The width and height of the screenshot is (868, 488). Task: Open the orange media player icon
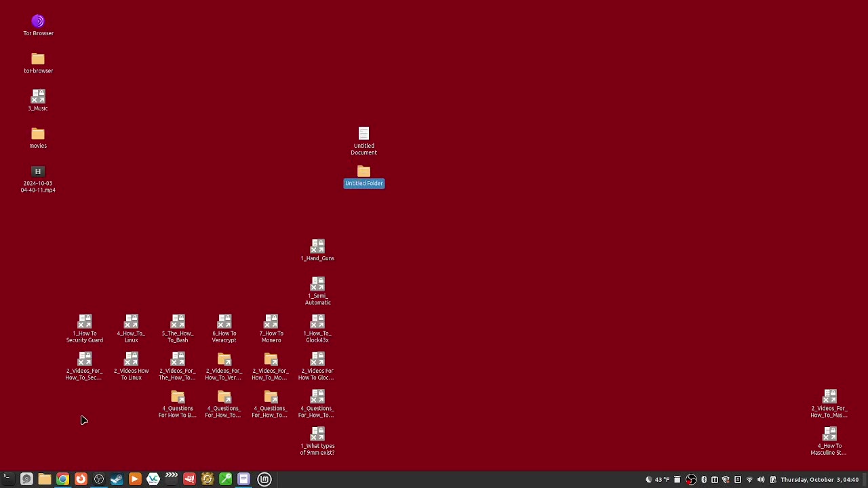(135, 479)
